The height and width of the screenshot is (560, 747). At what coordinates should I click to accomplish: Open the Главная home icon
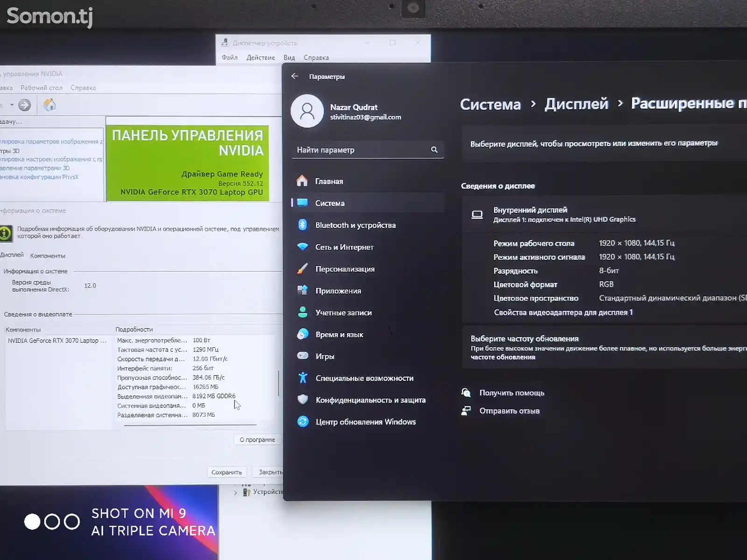pyautogui.click(x=302, y=181)
